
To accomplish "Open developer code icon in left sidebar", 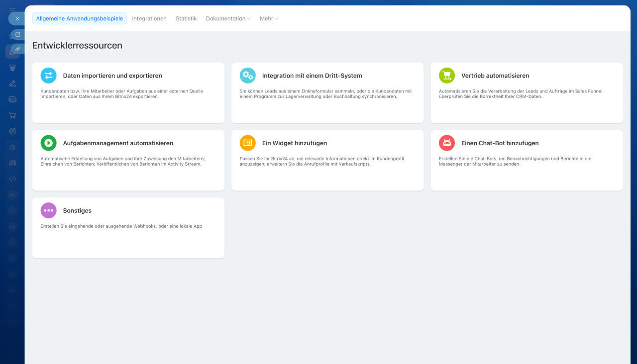I will [12, 179].
